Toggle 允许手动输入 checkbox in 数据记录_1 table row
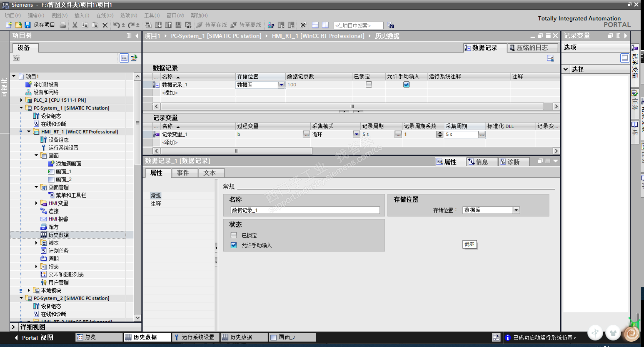 tap(406, 84)
